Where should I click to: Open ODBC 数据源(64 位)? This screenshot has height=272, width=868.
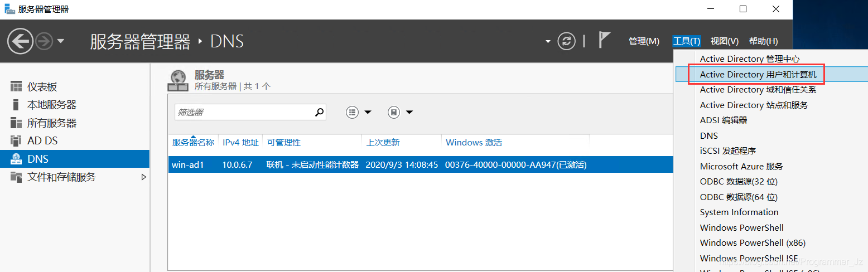[x=739, y=197]
